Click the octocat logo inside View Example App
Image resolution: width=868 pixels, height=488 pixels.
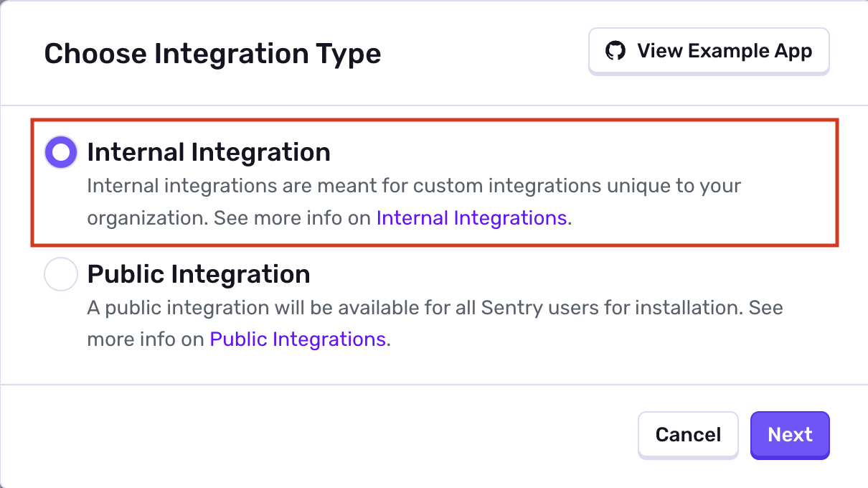point(615,50)
